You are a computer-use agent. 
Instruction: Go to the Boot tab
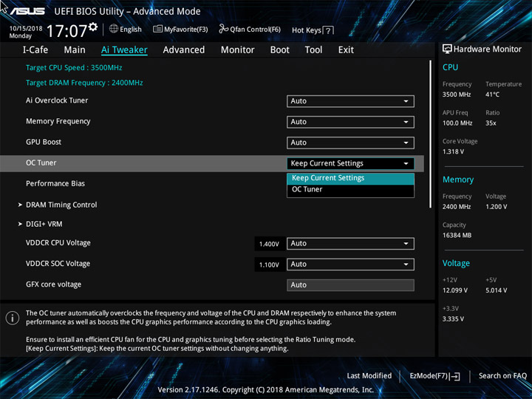(280, 50)
